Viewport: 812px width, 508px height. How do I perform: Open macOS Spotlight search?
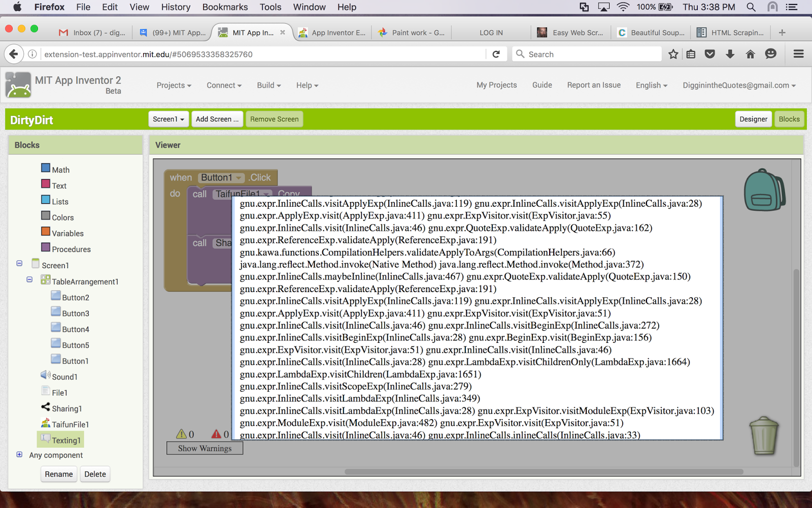[x=751, y=7]
